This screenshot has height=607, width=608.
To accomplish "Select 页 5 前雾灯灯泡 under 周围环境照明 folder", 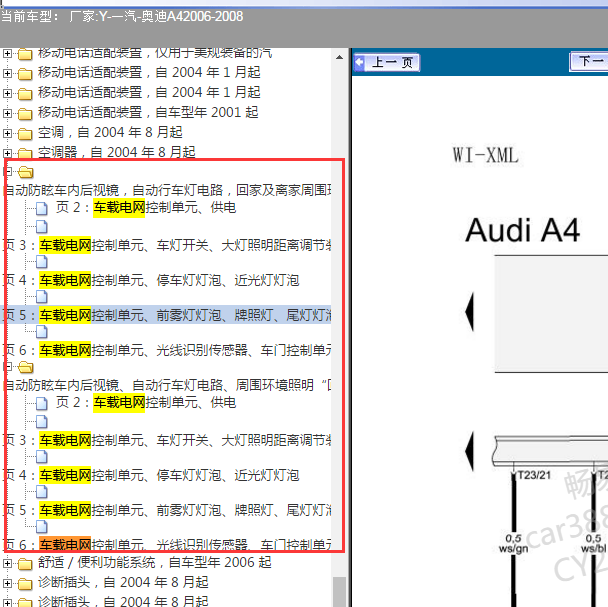I will pyautogui.click(x=167, y=510).
